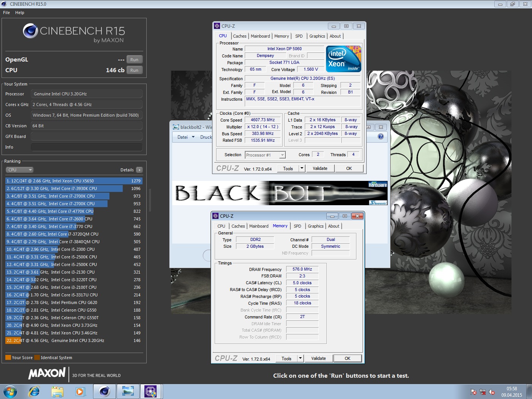Select Caches tab in lower CPU-Z window

click(238, 226)
